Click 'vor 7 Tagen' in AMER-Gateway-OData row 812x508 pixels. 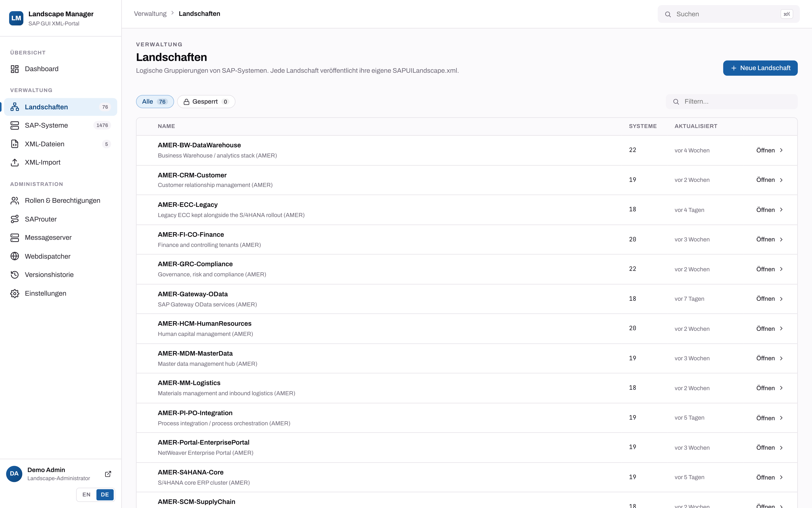(x=689, y=299)
